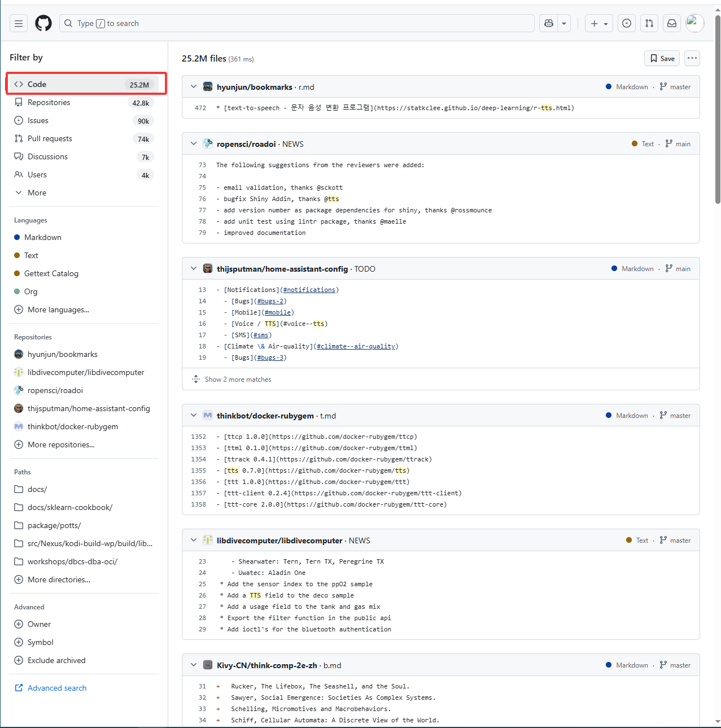The height and width of the screenshot is (728, 721).
Task: Open the create new plus dropdown
Action: [x=599, y=23]
